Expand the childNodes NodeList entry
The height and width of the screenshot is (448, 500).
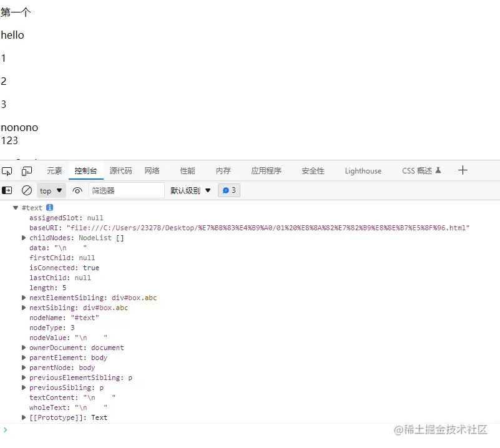[x=24, y=238]
